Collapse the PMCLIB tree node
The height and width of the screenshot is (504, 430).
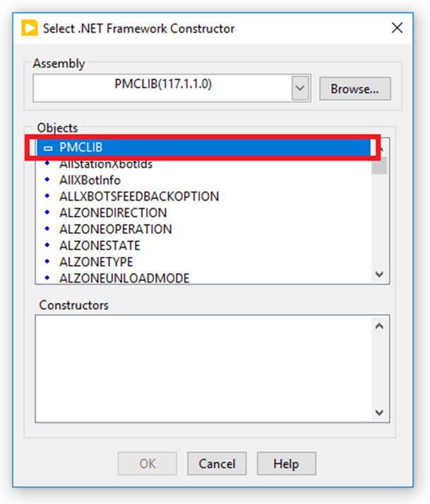(x=48, y=148)
